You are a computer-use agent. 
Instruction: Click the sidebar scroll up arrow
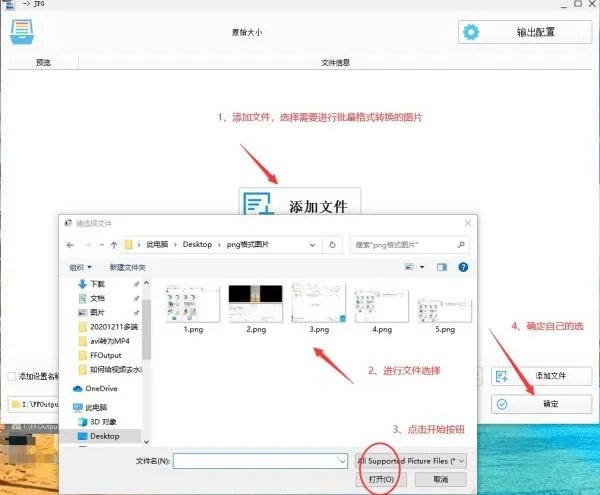tap(147, 283)
